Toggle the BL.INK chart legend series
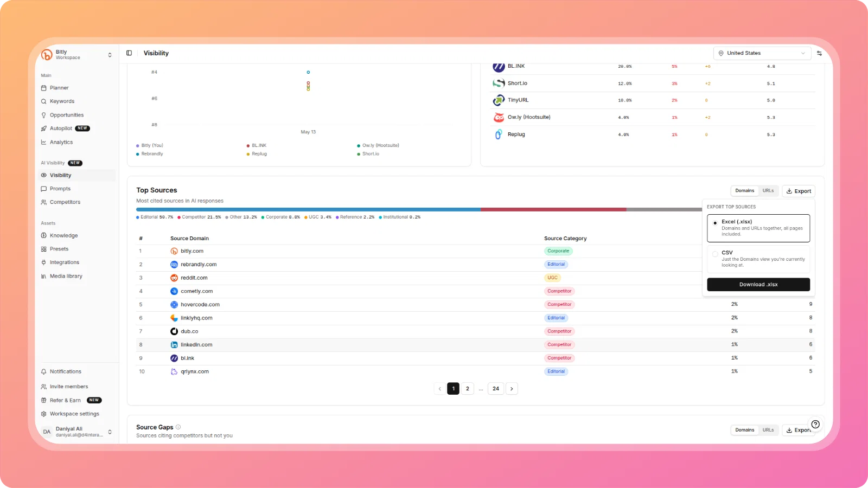868x488 pixels. [257, 145]
